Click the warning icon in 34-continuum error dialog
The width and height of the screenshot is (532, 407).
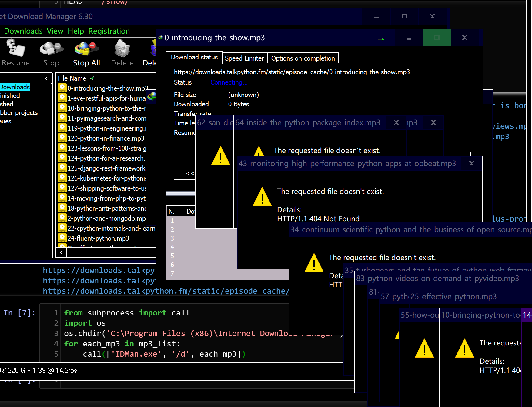click(314, 263)
